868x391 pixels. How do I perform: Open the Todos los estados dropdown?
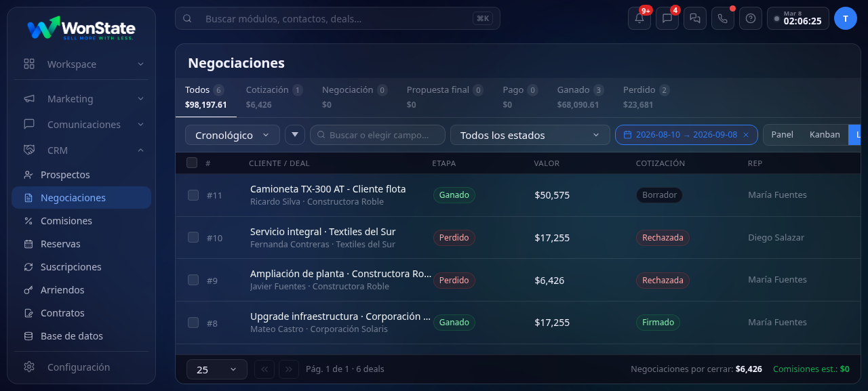point(530,135)
